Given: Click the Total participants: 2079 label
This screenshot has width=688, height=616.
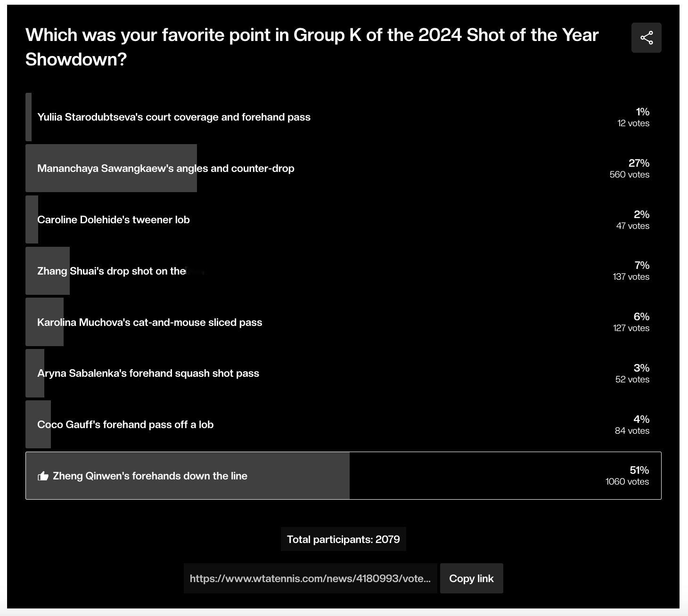Looking at the screenshot, I should [343, 539].
